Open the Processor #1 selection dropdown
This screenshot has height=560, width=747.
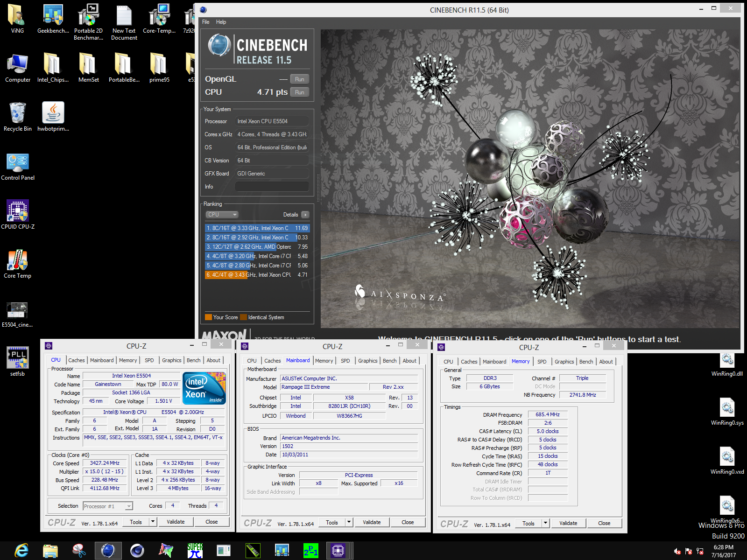108,506
